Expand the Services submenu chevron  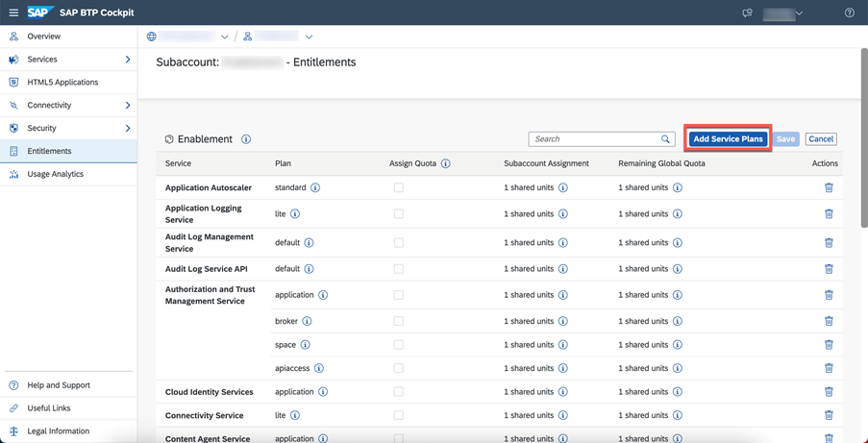[x=128, y=60]
